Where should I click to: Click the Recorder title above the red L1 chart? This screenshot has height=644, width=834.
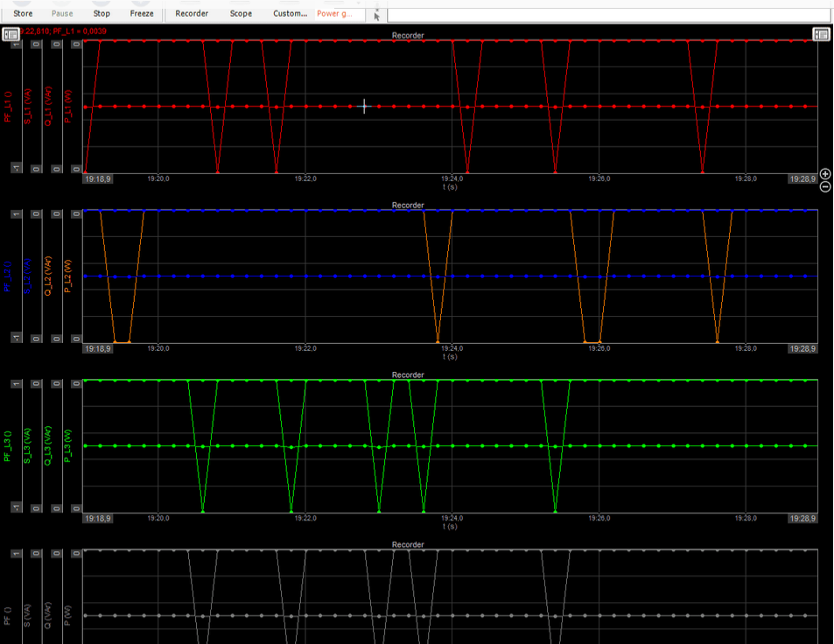pos(408,36)
